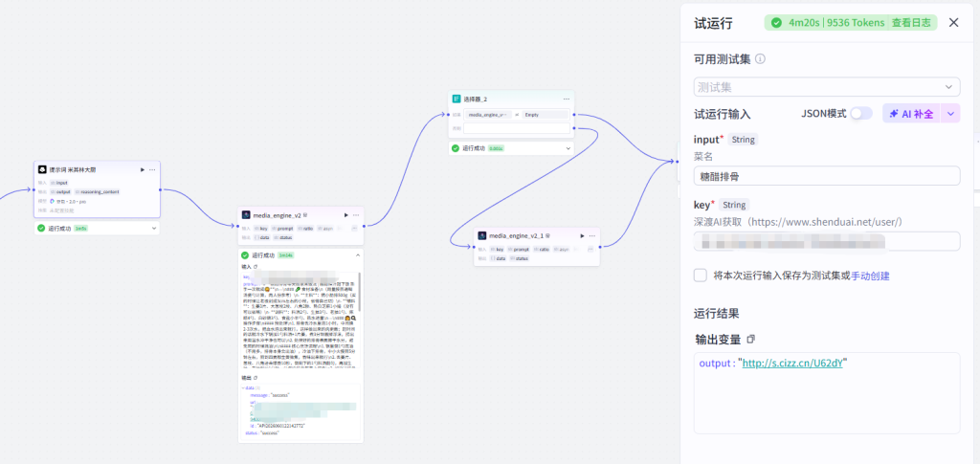Image resolution: width=980 pixels, height=464 pixels.
Task: Show hidden input parameters of media_engine_v2_1
Action: coord(590,249)
